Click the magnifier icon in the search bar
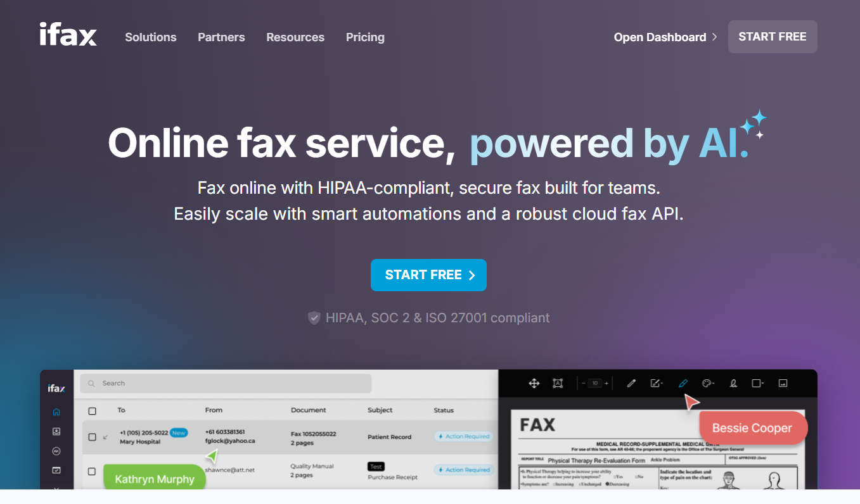860x504 pixels. point(92,383)
